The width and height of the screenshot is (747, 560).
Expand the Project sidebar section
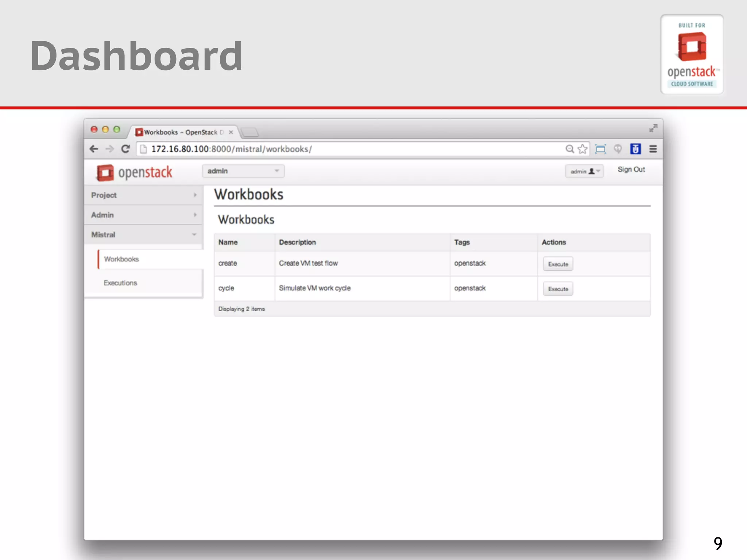pos(144,195)
